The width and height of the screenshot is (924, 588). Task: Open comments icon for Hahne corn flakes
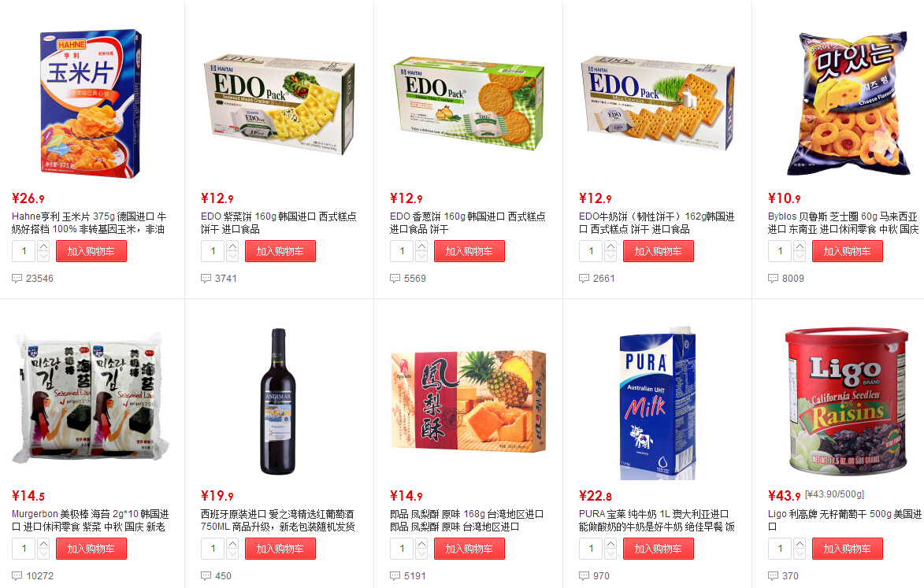[17, 279]
